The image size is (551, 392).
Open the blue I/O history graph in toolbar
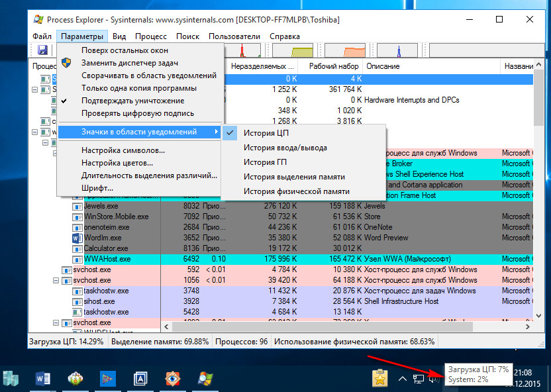[x=397, y=50]
